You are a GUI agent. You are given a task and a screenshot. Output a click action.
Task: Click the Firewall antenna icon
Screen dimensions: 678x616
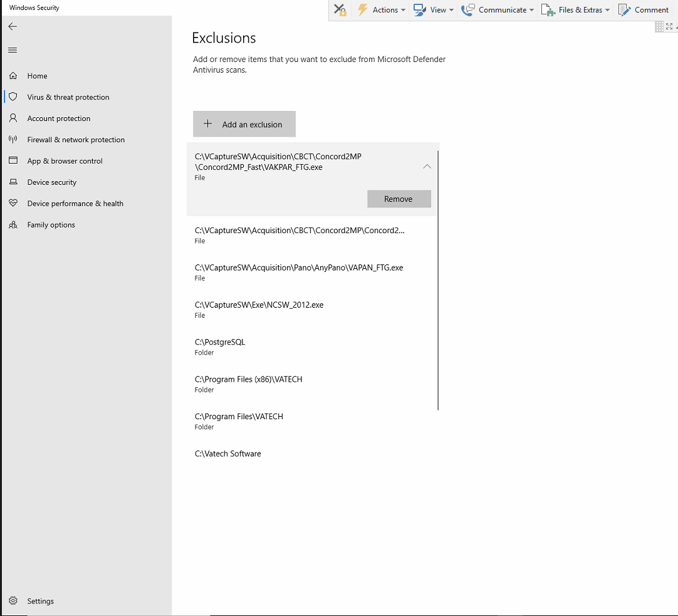click(13, 139)
